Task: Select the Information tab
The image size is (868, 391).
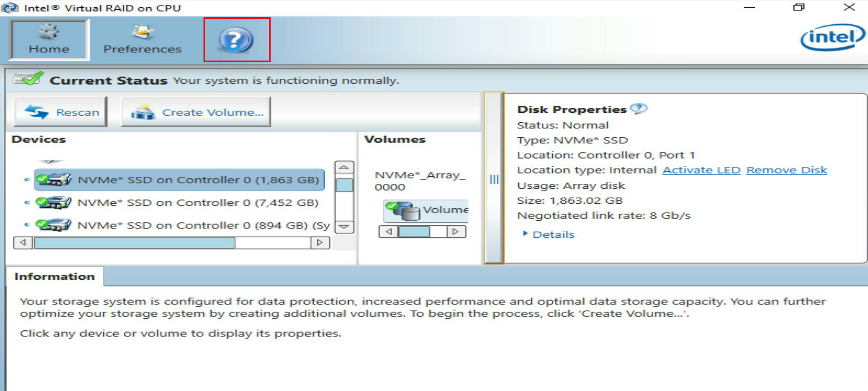Action: click(x=54, y=276)
